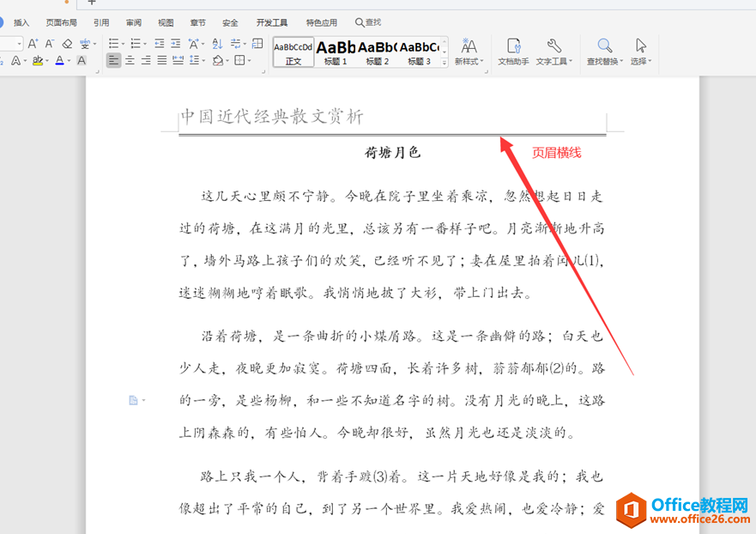The image size is (756, 534).
Task: Toggle right alignment
Action: (x=146, y=60)
